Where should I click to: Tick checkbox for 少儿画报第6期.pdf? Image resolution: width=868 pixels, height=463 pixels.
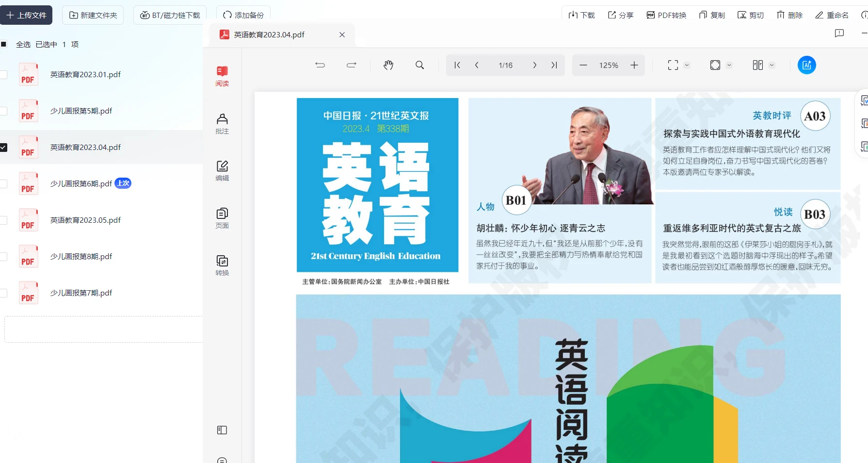pyautogui.click(x=3, y=183)
